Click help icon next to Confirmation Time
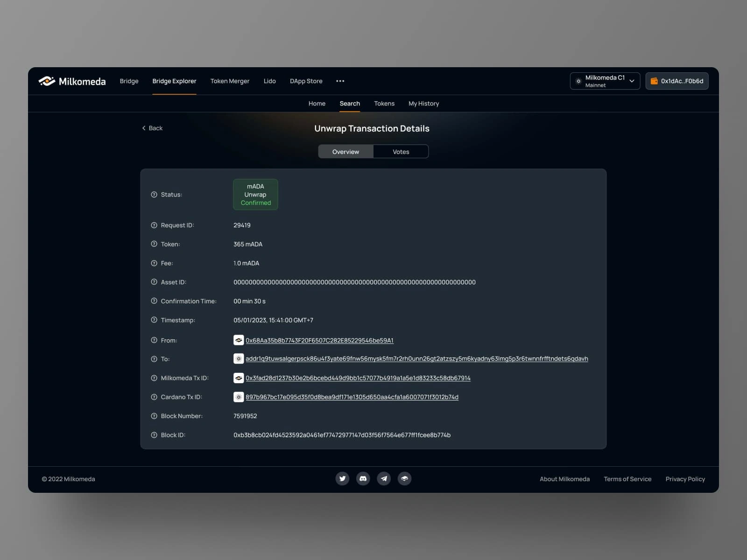747x560 pixels. (x=154, y=301)
